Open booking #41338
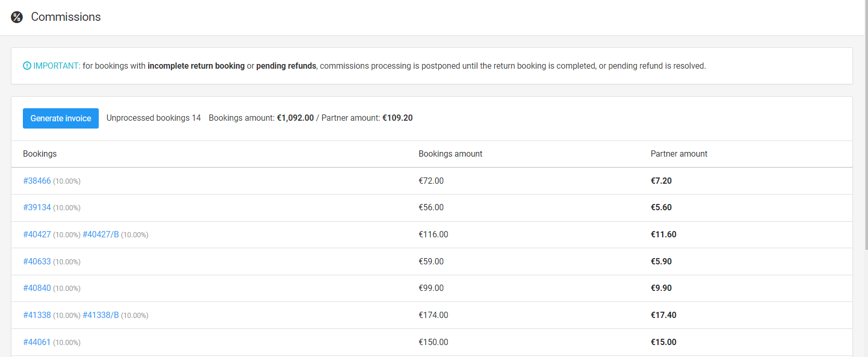The height and width of the screenshot is (357, 868). point(37,315)
